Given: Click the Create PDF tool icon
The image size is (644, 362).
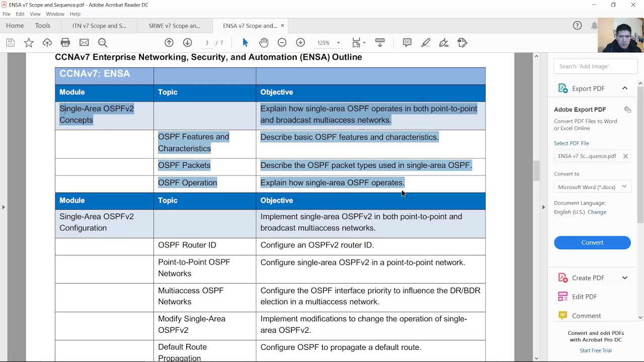Looking at the screenshot, I should point(563,278).
